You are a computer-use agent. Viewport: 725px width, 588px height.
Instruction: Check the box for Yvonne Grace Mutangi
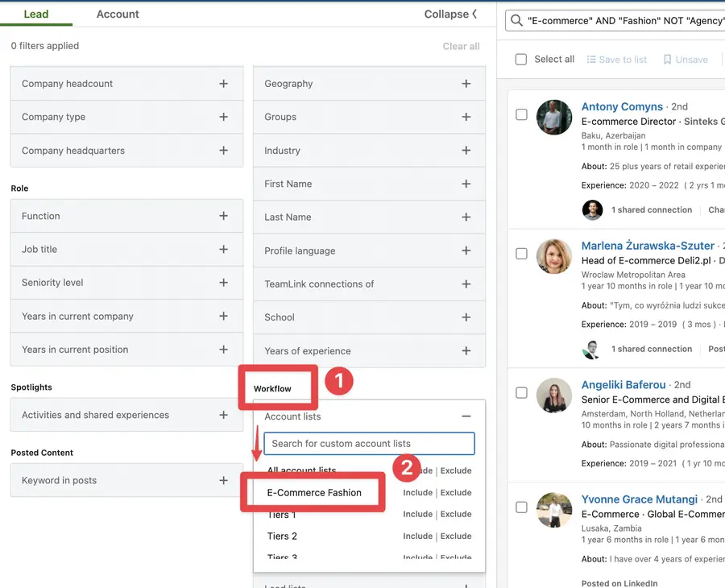point(521,507)
